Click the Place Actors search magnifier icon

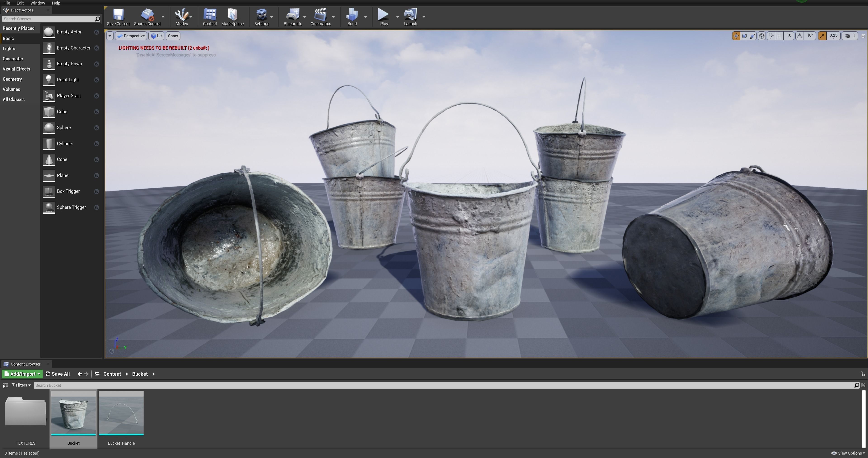97,19
